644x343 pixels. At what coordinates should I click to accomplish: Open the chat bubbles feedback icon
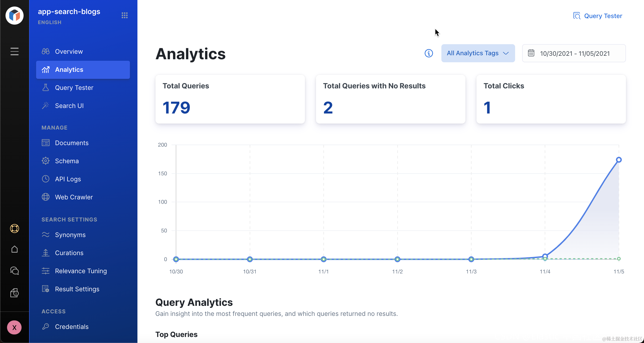coord(15,271)
